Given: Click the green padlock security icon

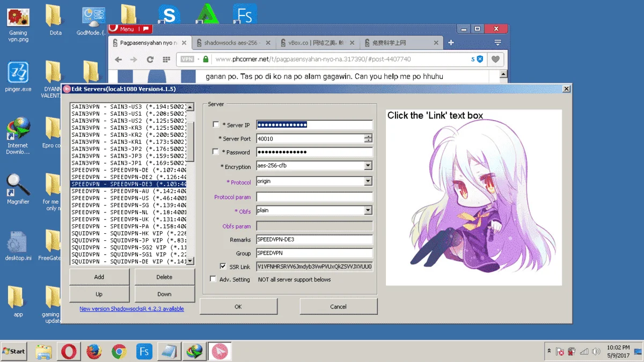Looking at the screenshot, I should click(x=205, y=60).
